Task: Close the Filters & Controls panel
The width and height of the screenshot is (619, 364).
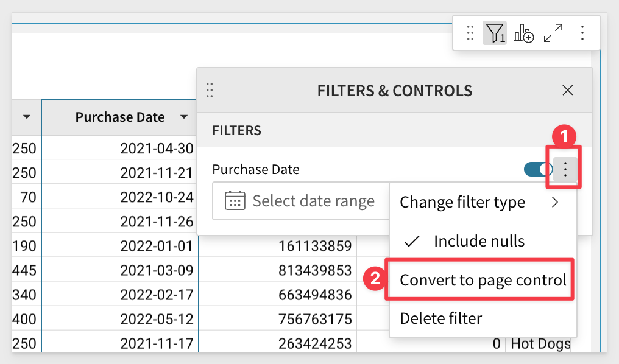Action: pyautogui.click(x=567, y=91)
